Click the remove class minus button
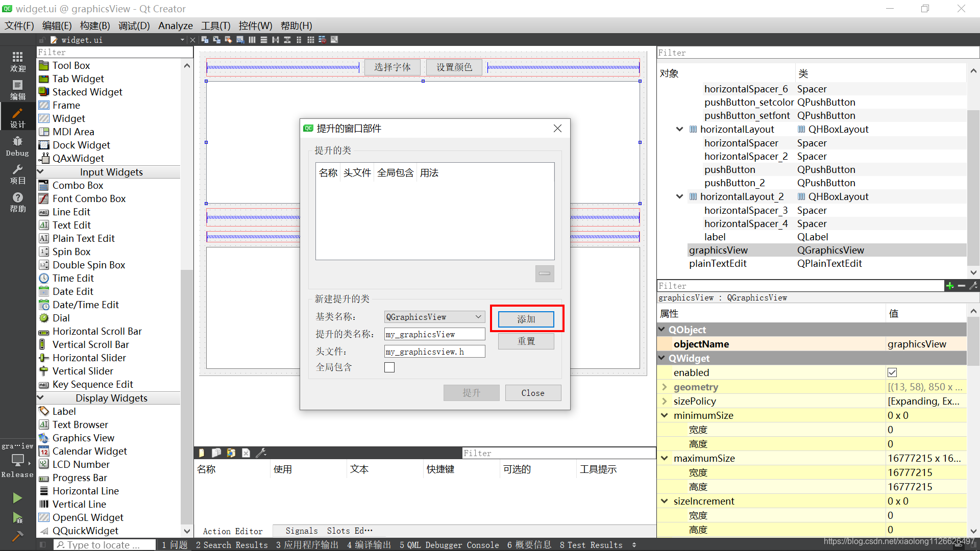The width and height of the screenshot is (980, 551). pos(545,273)
